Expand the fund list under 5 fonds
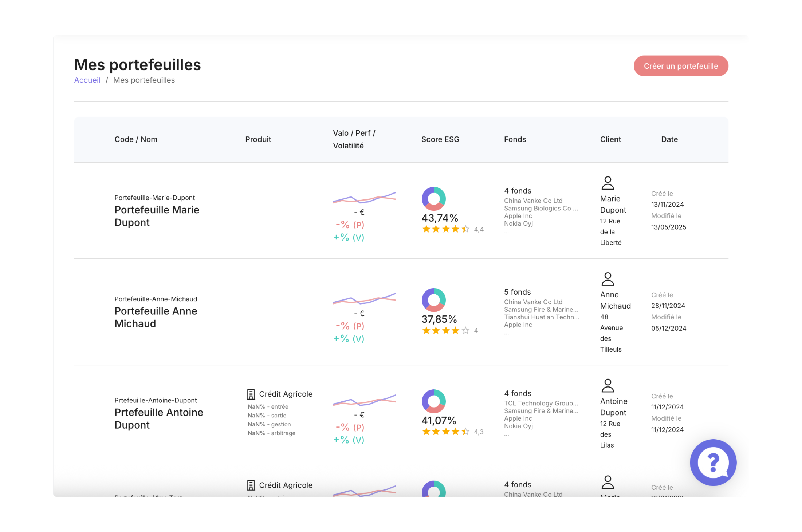Screen dimensions: 802x532 (518, 291)
